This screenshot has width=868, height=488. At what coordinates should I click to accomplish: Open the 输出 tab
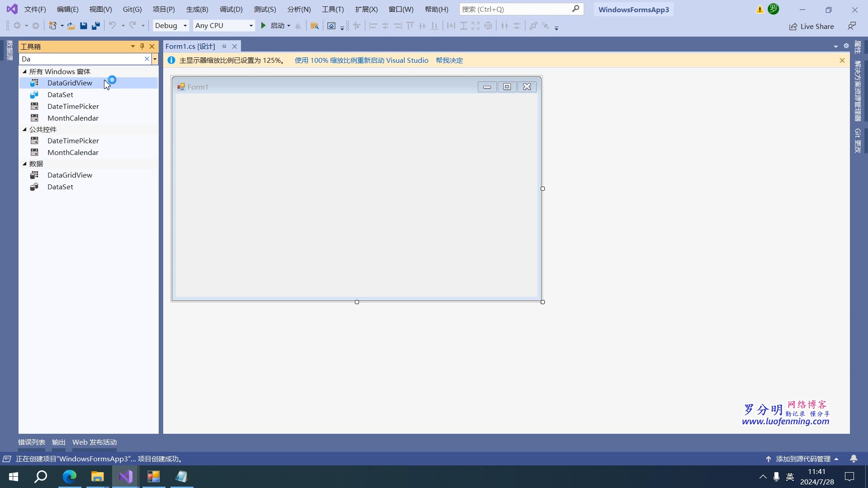[x=59, y=442]
